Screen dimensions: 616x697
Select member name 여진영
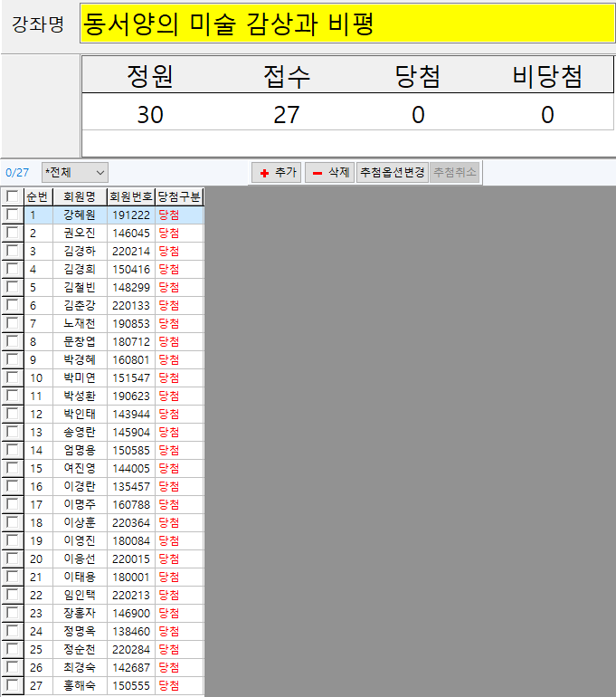(80, 468)
